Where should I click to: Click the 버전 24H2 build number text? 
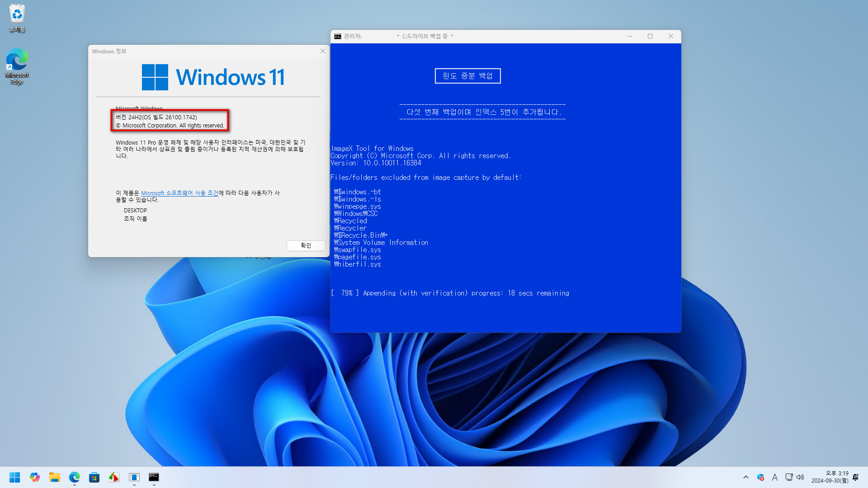tap(156, 117)
